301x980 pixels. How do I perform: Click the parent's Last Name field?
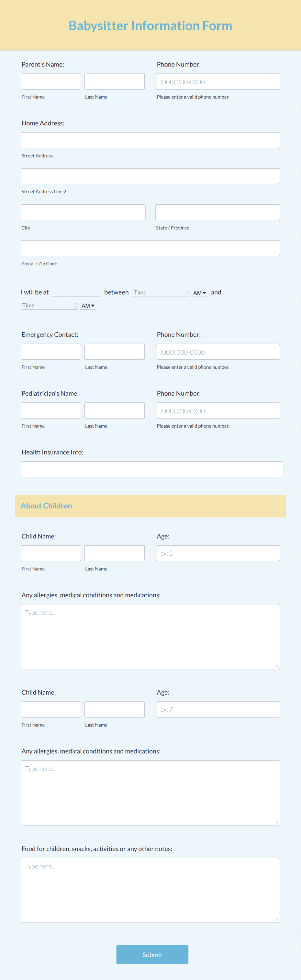[x=114, y=81]
